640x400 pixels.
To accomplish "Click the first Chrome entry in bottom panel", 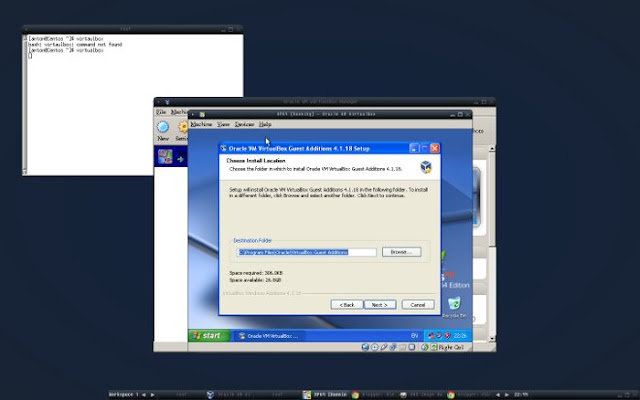I will tap(374, 395).
